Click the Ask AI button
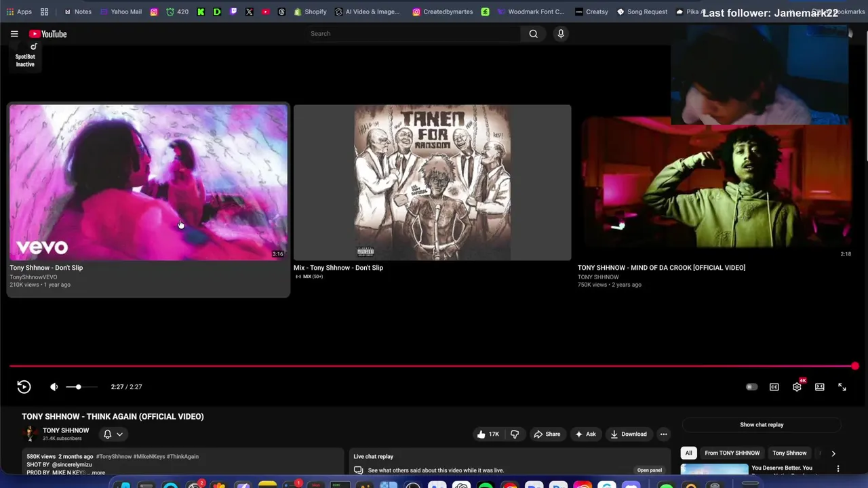The image size is (868, 488). tap(585, 434)
